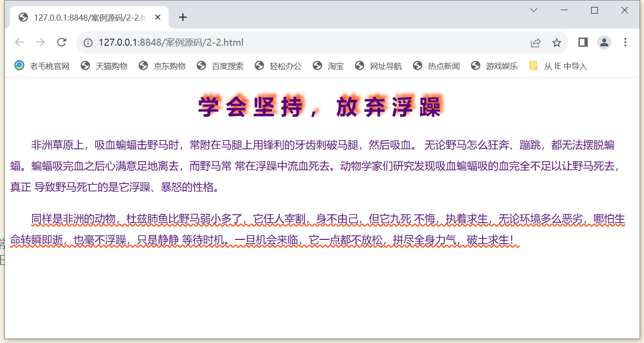The height and width of the screenshot is (343, 644).
Task: Click the heading 学会坚持，放弃浮躁
Action: coord(320,107)
